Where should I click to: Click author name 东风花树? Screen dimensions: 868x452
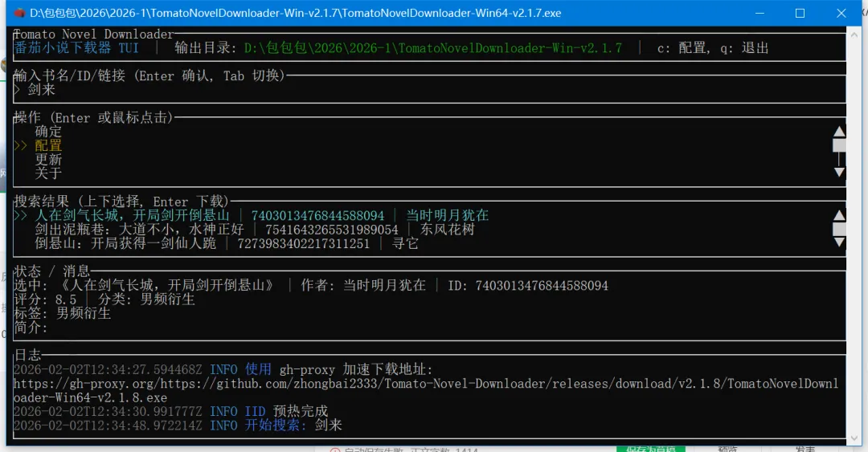coord(448,229)
